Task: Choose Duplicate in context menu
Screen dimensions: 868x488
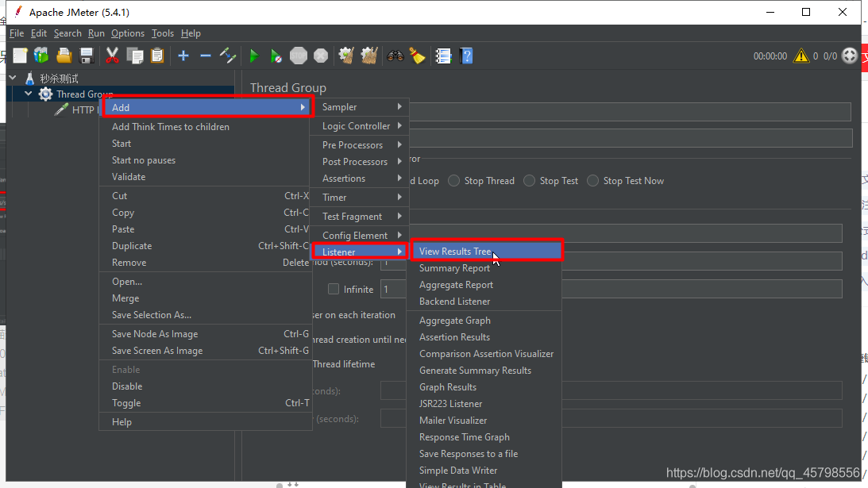Action: (x=205, y=246)
